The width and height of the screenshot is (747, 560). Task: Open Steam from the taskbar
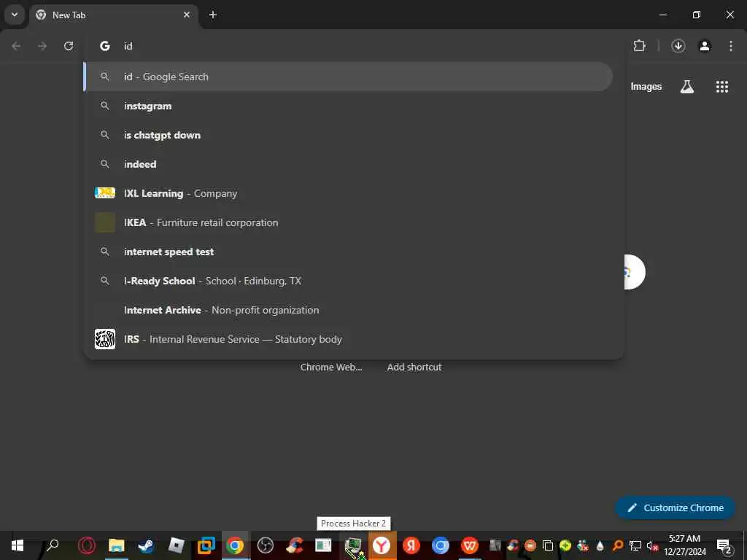pos(146,545)
